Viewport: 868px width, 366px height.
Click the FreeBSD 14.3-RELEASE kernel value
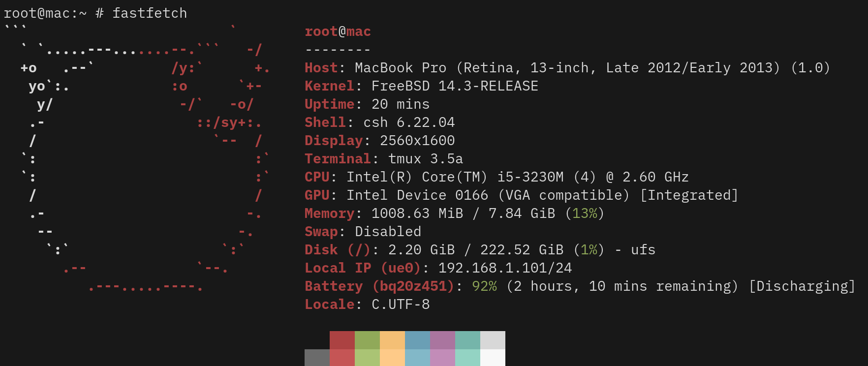[x=455, y=86]
